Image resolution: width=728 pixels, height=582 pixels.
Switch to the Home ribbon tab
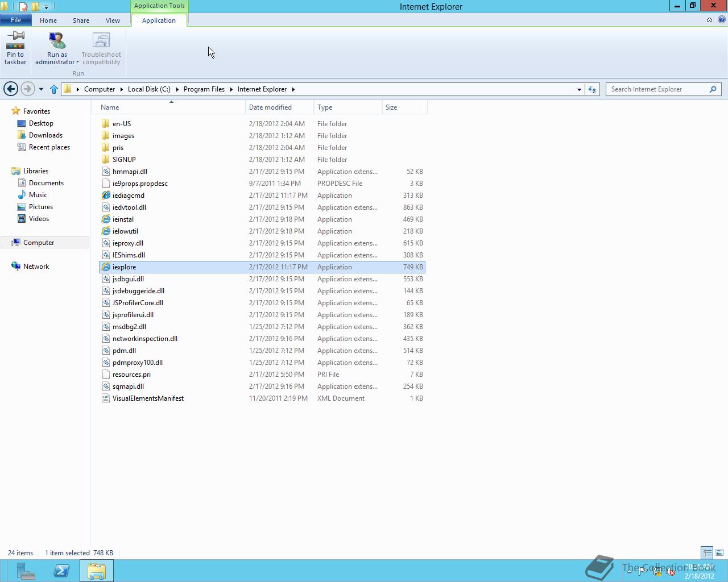(48, 20)
